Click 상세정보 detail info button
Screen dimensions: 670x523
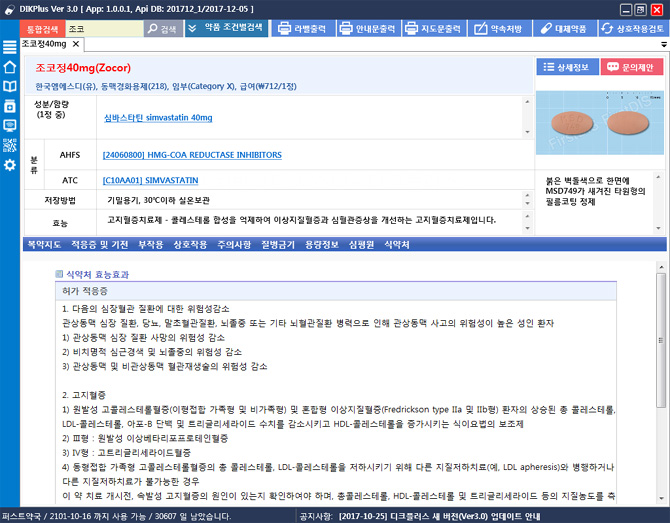tap(567, 67)
